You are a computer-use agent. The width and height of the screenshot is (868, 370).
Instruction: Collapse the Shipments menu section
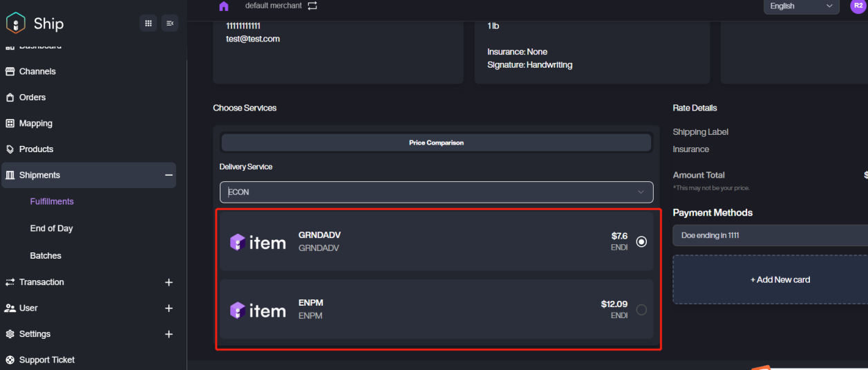click(x=169, y=176)
